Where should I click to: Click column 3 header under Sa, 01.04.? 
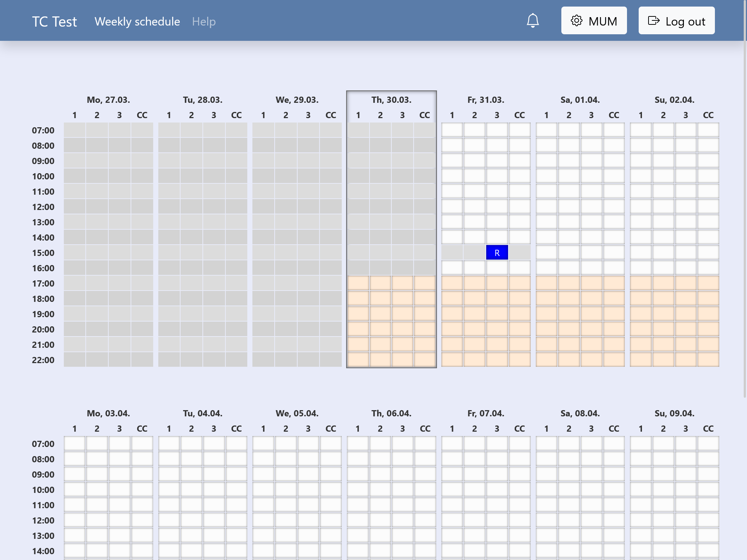click(x=591, y=115)
